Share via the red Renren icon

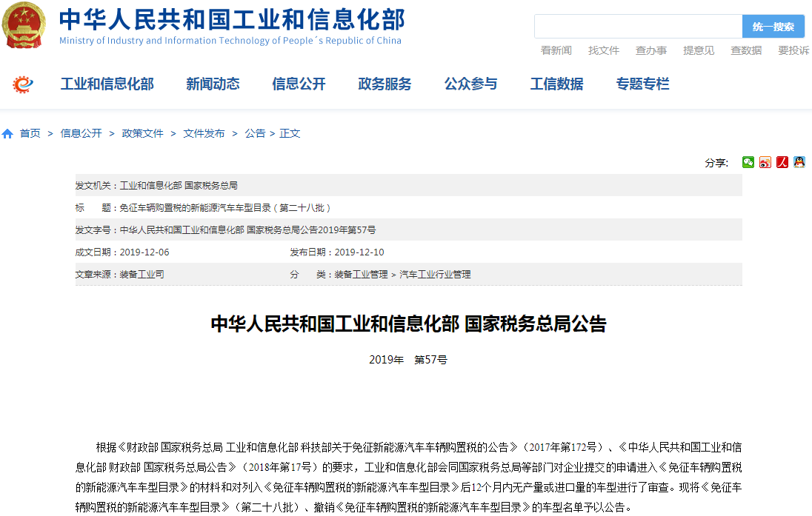[782, 163]
